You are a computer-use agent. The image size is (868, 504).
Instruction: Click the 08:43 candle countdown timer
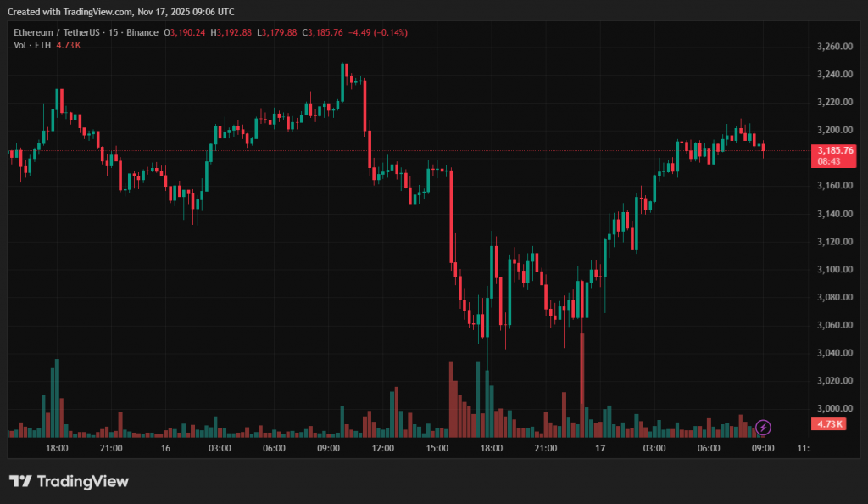[x=829, y=160]
